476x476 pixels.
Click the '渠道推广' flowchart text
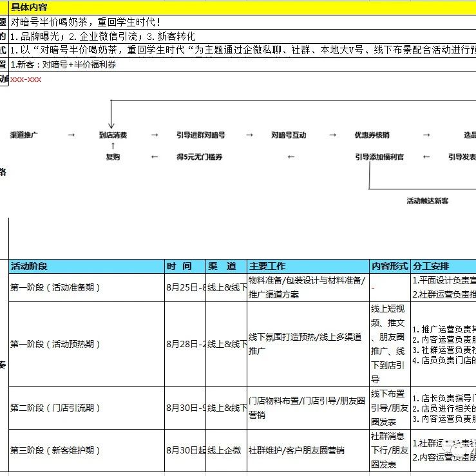pyautogui.click(x=24, y=135)
